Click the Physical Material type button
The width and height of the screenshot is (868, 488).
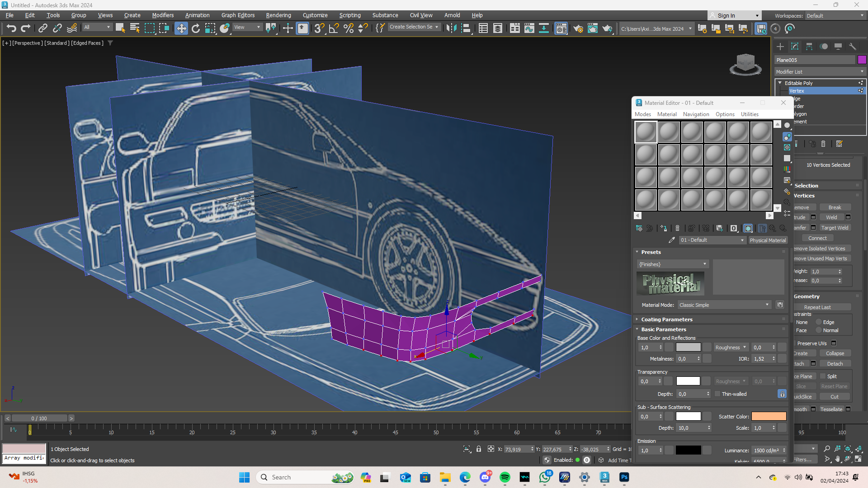click(x=767, y=240)
